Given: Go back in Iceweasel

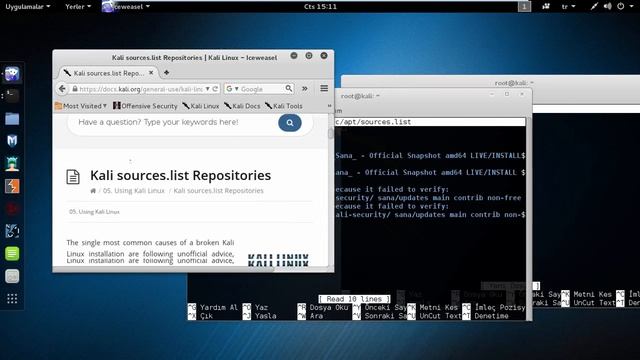Looking at the screenshot, I should point(62,89).
